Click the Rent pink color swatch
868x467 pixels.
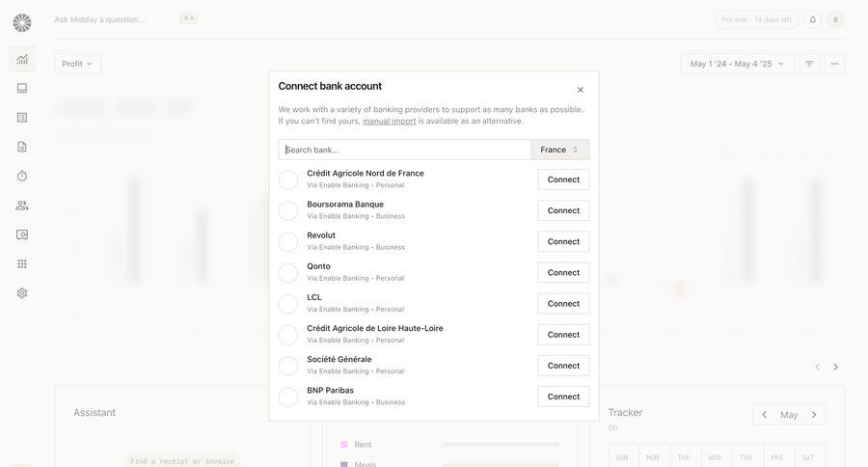click(x=343, y=444)
